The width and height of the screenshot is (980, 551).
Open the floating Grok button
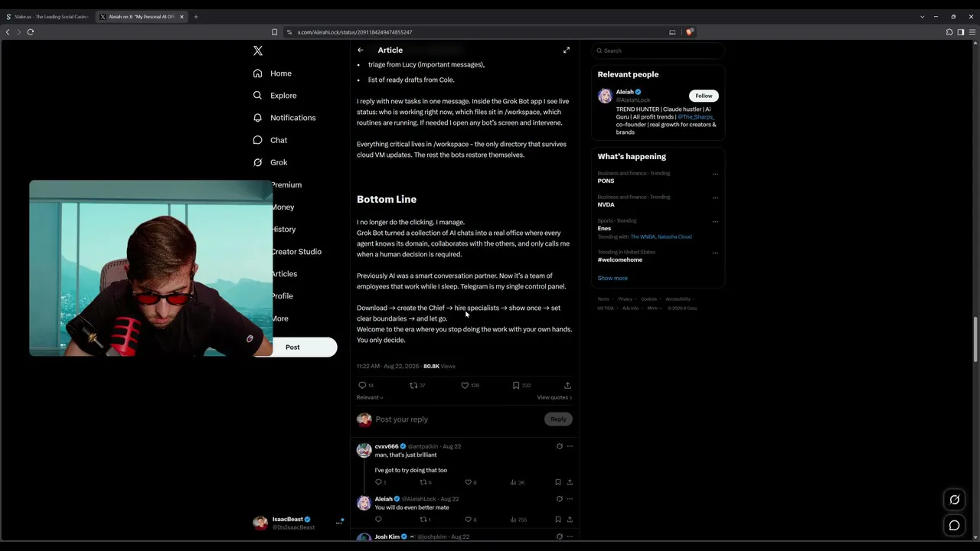[954, 500]
